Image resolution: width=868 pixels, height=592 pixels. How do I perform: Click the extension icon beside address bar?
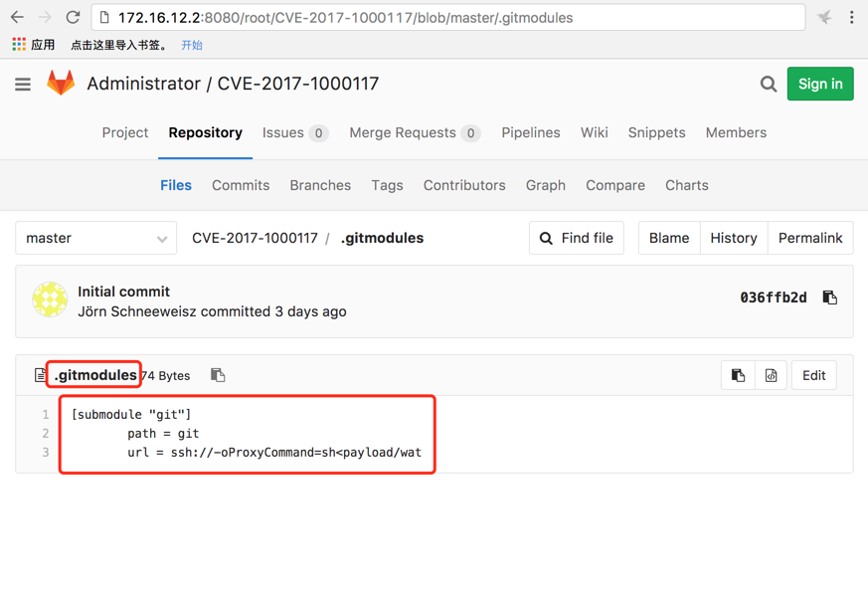[x=824, y=17]
